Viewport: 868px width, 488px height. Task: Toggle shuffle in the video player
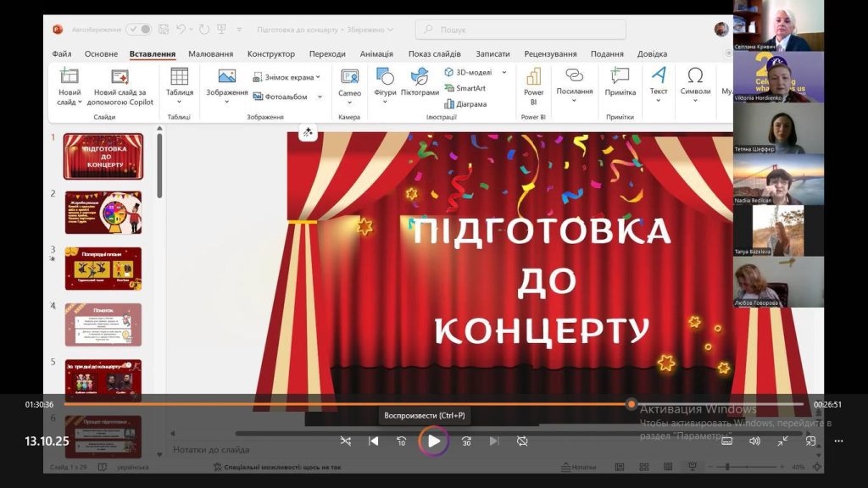[x=345, y=441]
